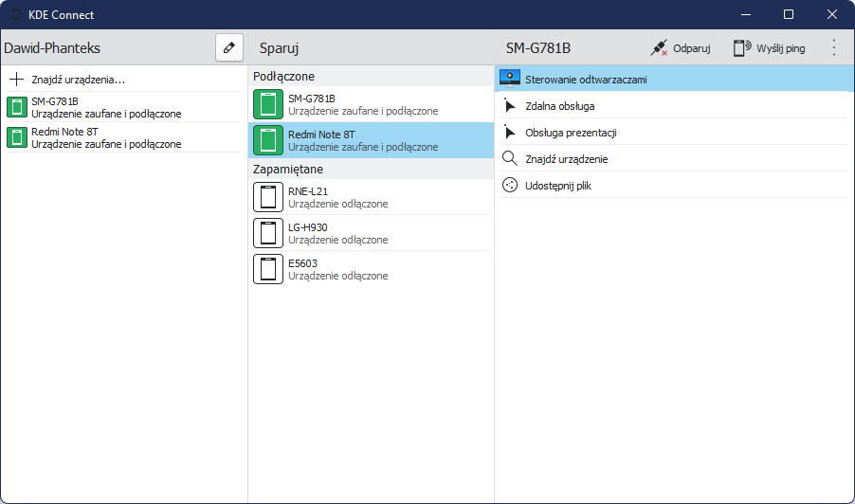Click the plus icon for Znajdź urządzenia

pyautogui.click(x=17, y=79)
